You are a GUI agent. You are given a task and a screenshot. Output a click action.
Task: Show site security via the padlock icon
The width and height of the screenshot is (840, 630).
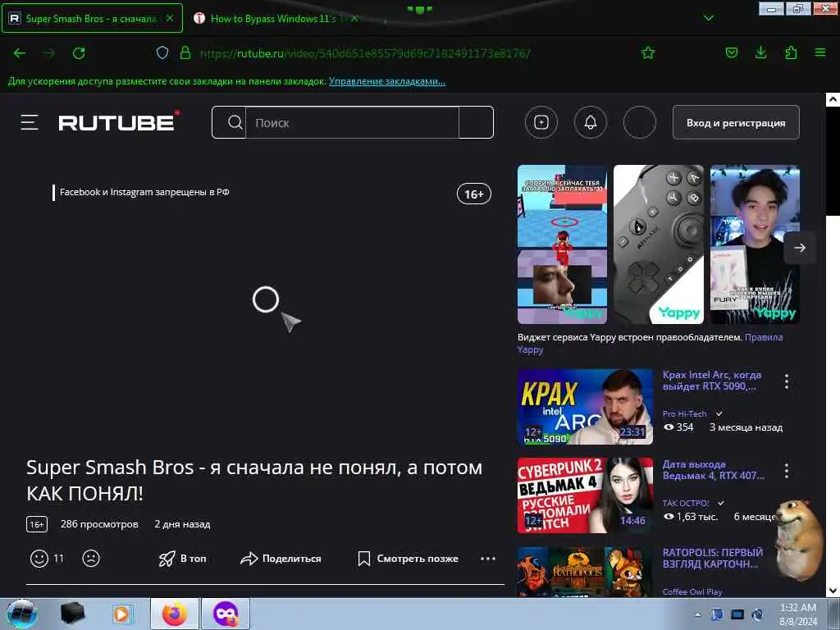tap(185, 52)
